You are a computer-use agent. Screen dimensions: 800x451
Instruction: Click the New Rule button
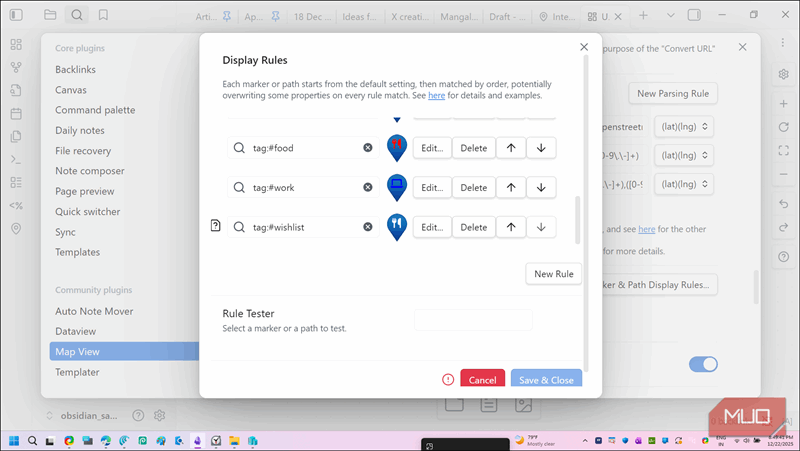[x=553, y=274]
